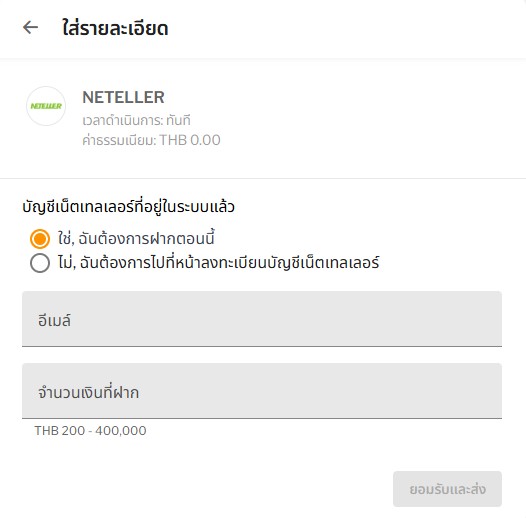Image resolution: width=526 pixels, height=518 pixels.
Task: Choose the 'ใช่, ฉันต้องการฝากตอนนี้' label text
Action: point(136,239)
